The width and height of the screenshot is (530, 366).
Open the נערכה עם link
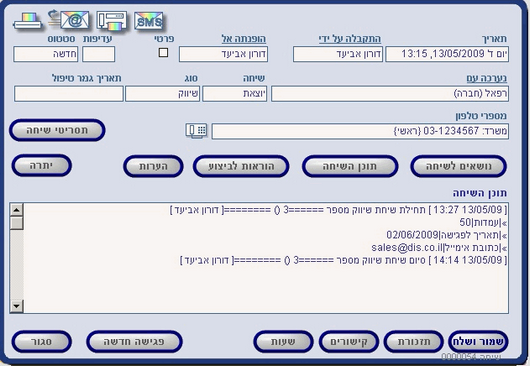pos(487,78)
